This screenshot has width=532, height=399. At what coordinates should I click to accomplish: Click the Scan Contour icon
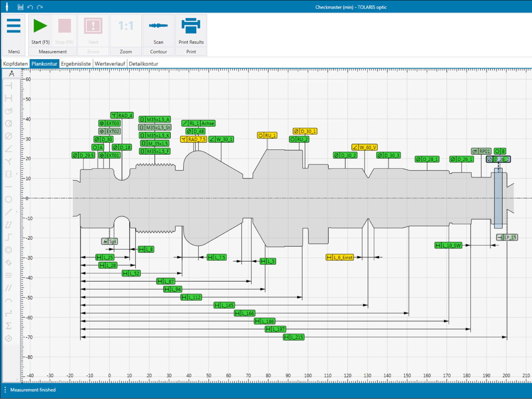tap(158, 25)
